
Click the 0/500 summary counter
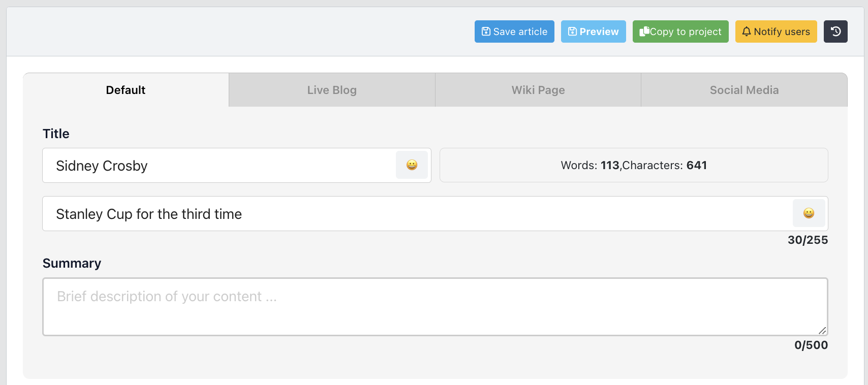point(811,345)
